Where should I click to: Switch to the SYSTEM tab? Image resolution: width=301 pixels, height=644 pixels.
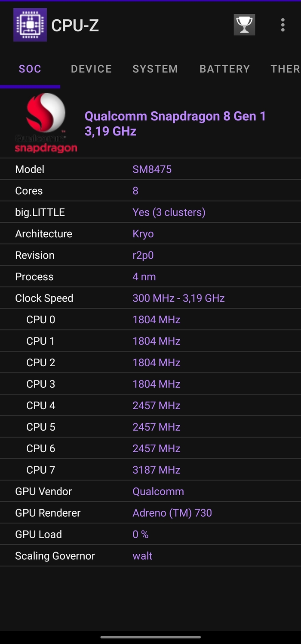155,69
